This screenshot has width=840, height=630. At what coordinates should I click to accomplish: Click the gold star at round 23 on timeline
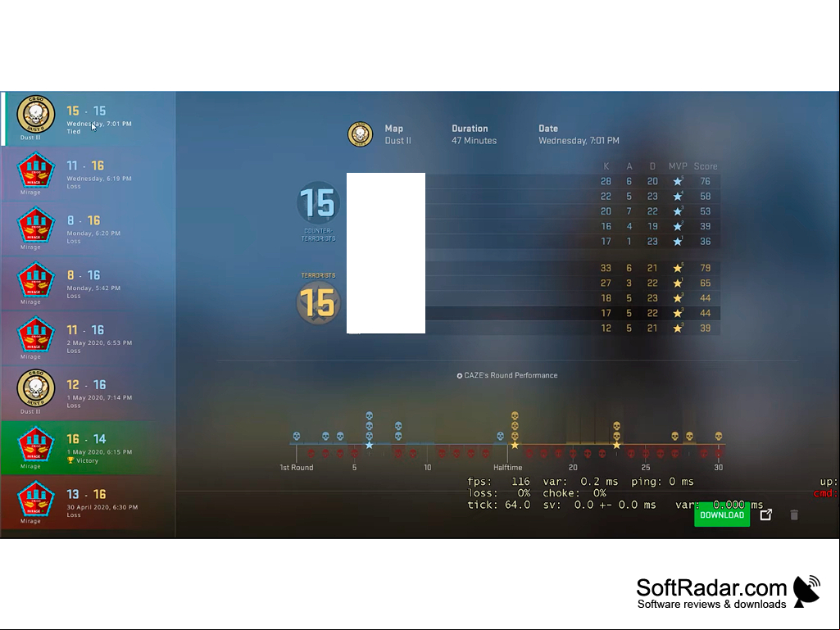coord(616,445)
